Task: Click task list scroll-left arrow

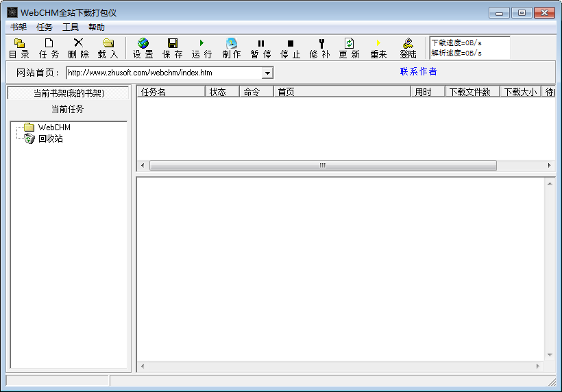Action: [143, 165]
